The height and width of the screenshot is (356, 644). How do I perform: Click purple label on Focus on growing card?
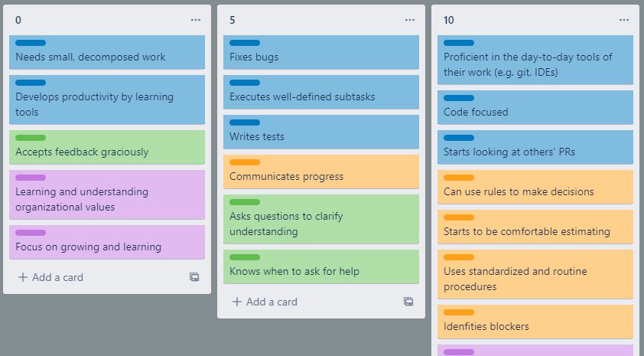pos(31,233)
